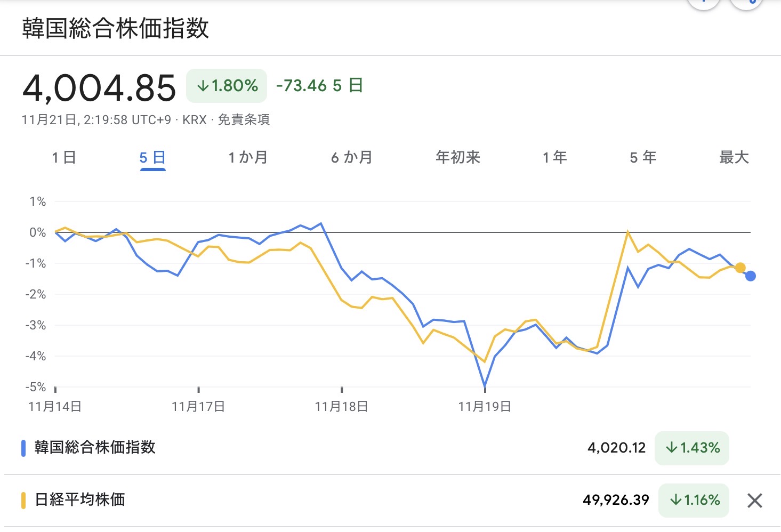The height and width of the screenshot is (532, 781).
Task: Open the 免責条項 disclaimer link
Action: click(x=244, y=120)
